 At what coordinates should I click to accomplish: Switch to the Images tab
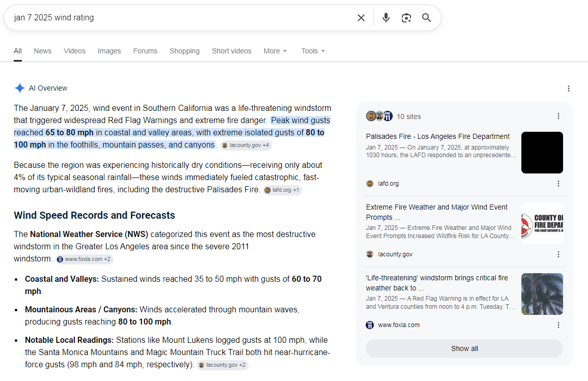pyautogui.click(x=109, y=51)
